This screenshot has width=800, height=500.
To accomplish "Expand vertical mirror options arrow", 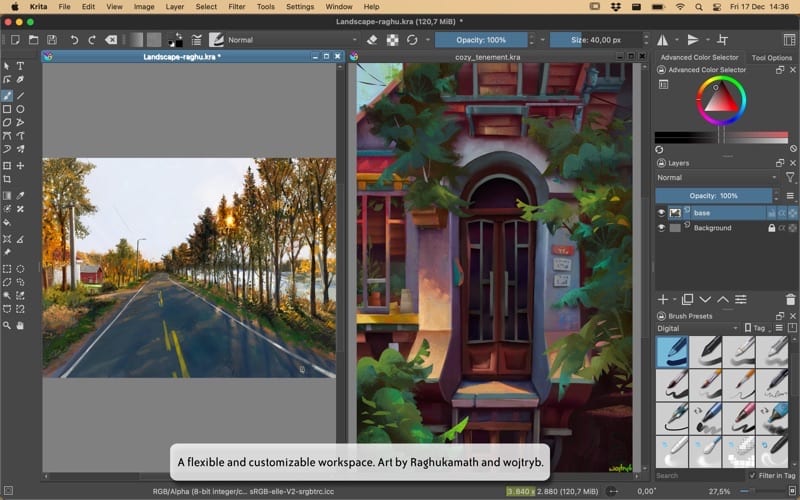I will pyautogui.click(x=707, y=40).
